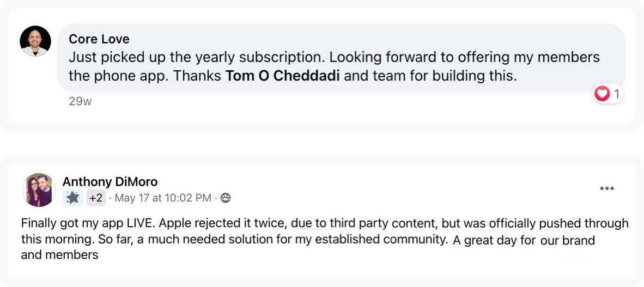Image resolution: width=644 pixels, height=287 pixels.
Task: Click the Anthony DiMoro author name
Action: (x=110, y=182)
